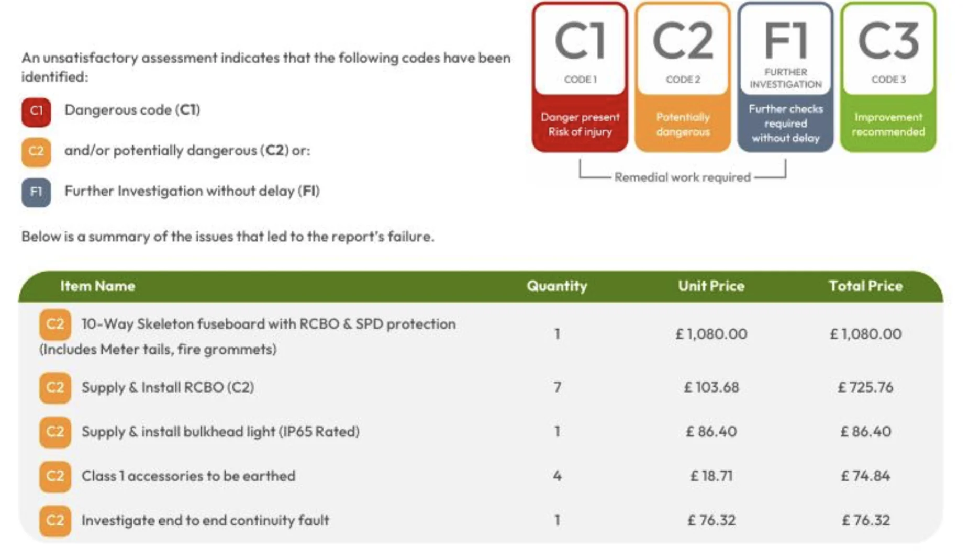Click the blue FI legend icon
The height and width of the screenshot is (560, 980).
pos(36,192)
